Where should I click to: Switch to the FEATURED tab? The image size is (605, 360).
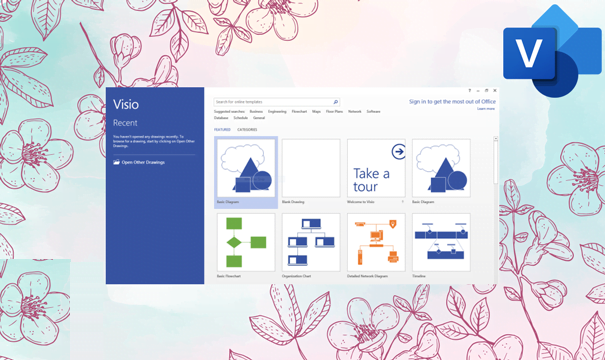[x=222, y=130]
